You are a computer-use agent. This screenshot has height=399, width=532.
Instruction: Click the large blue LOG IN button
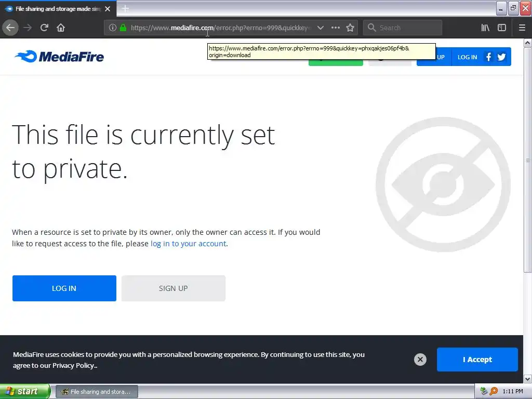click(64, 288)
